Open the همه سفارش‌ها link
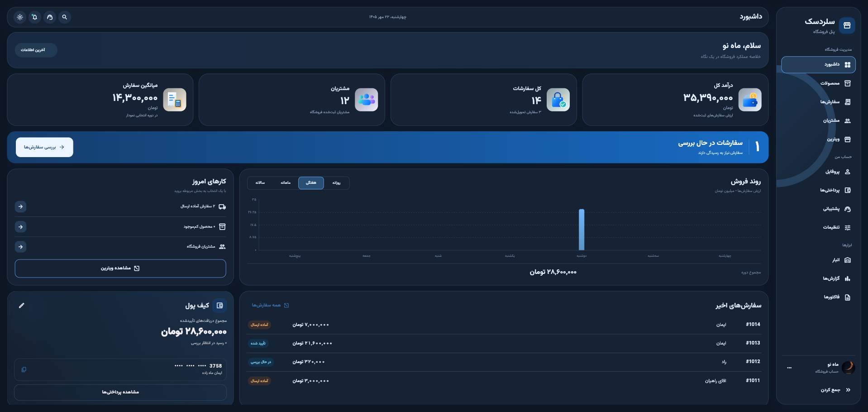Screen dimensions: 868x412 pyautogui.click(x=270, y=305)
